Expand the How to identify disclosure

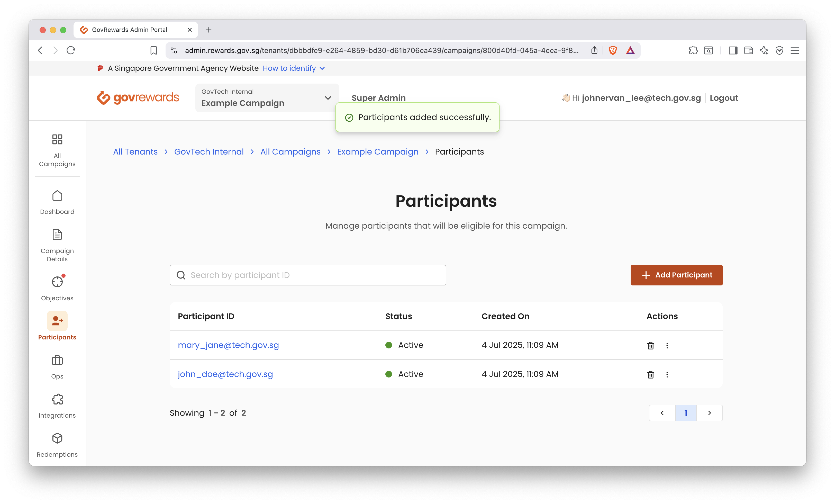point(294,68)
